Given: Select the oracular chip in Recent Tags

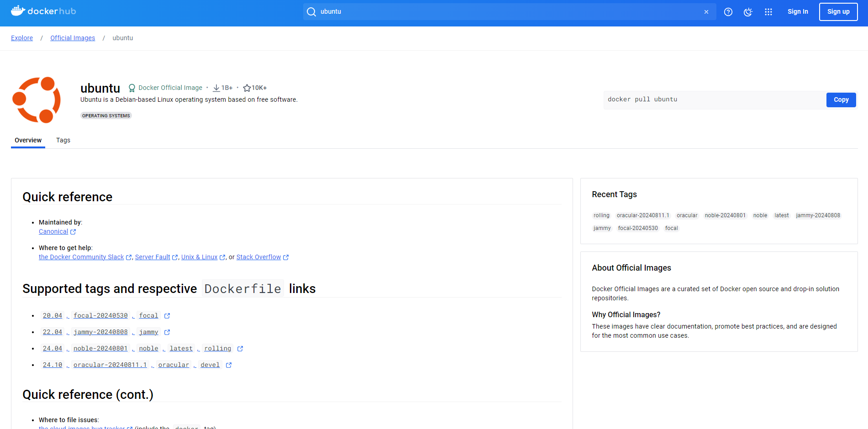Looking at the screenshot, I should click(687, 215).
